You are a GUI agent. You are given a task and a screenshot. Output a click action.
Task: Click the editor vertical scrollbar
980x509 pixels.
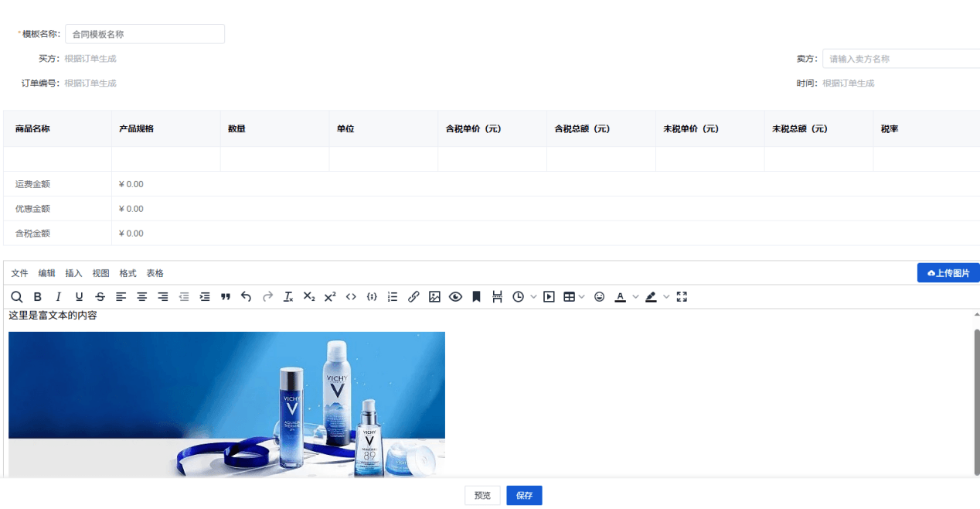976,401
